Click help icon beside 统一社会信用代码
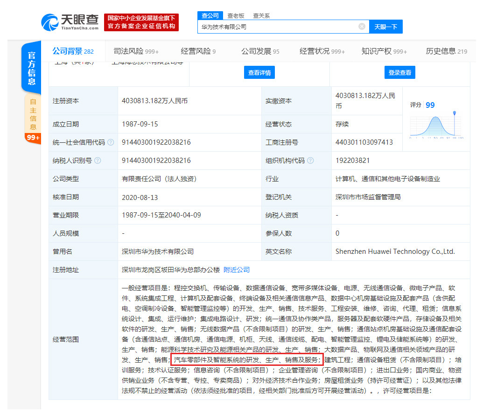This screenshot has height=420, width=504. (111, 142)
